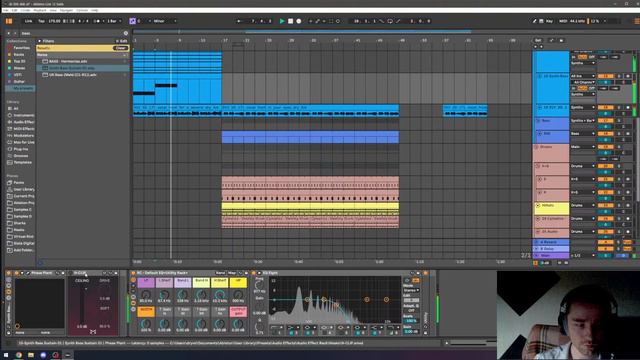This screenshot has width=640, height=360.
Task: Toggle the Phase Plant device activator
Action: (x=16, y=273)
